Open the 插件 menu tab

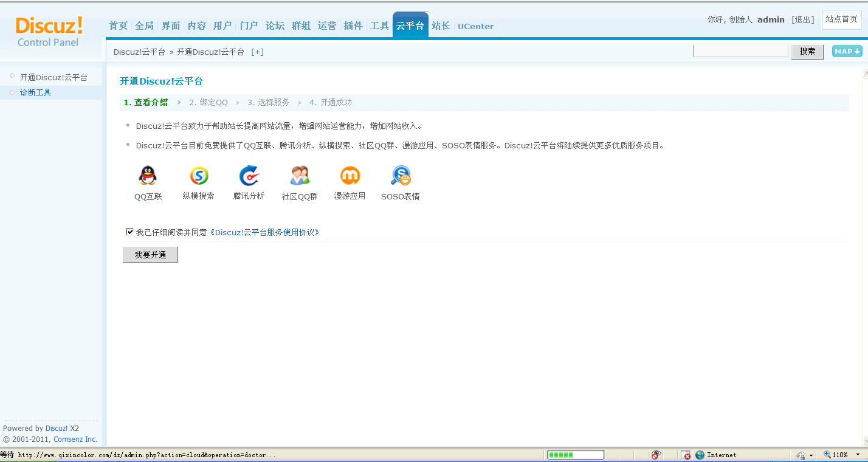[353, 26]
